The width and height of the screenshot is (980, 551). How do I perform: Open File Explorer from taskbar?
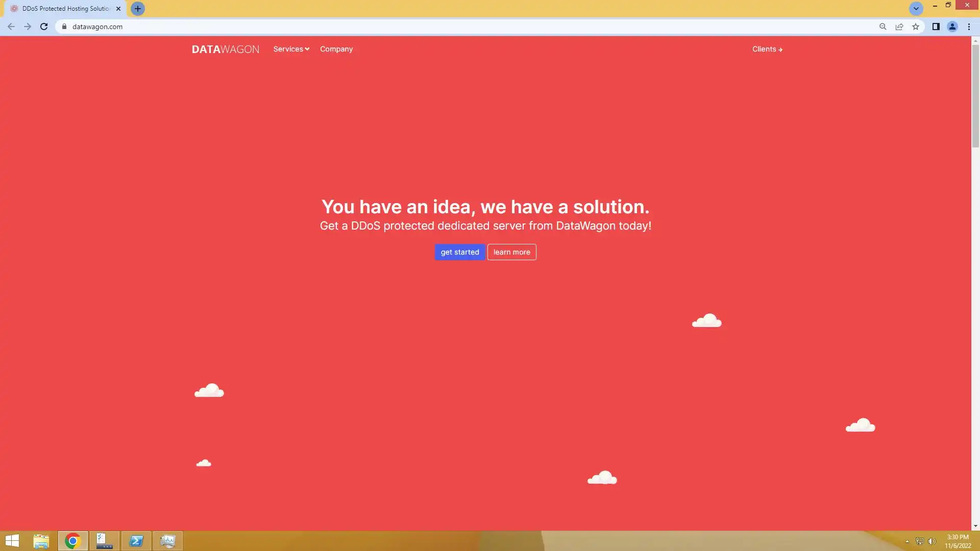[x=41, y=541]
